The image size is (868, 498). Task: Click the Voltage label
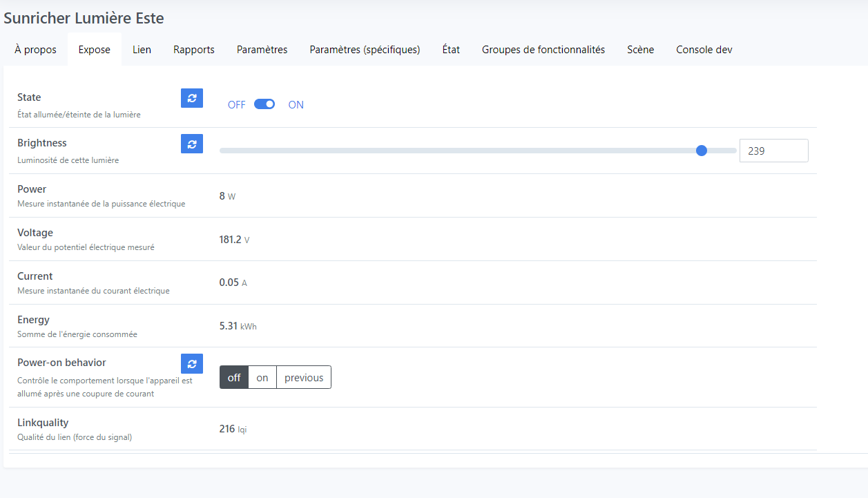35,233
